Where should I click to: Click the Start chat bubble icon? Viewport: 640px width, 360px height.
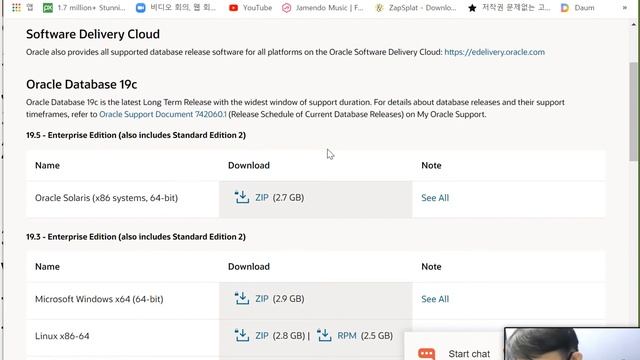click(427, 353)
